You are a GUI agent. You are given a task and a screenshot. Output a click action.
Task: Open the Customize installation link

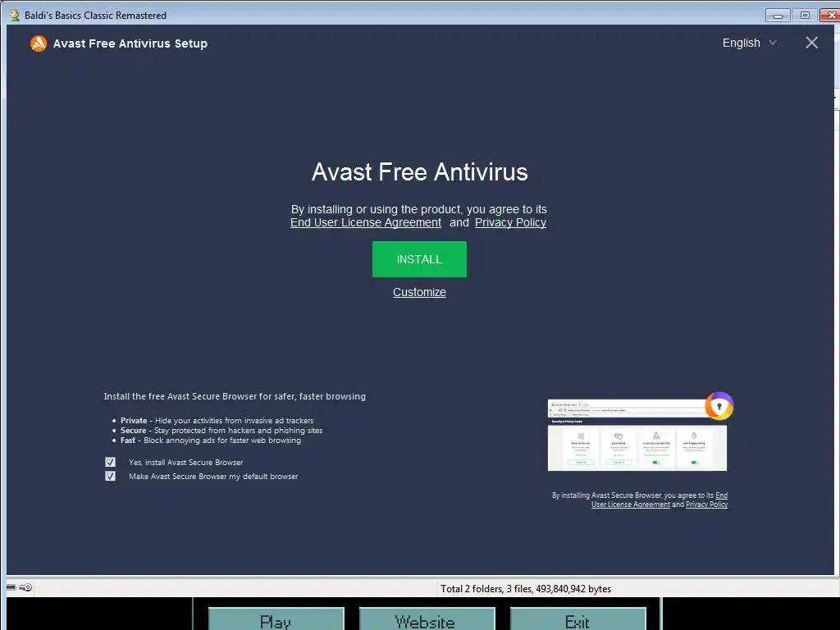click(419, 292)
